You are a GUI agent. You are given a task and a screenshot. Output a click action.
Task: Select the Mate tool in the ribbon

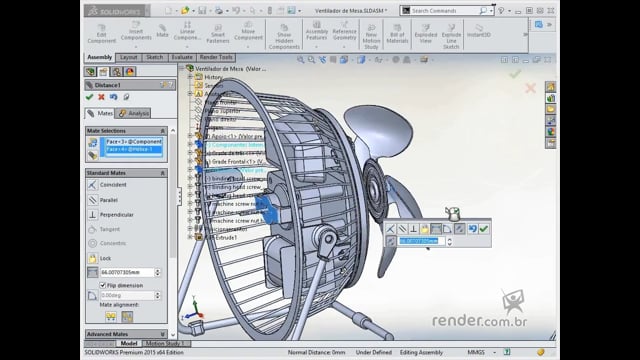[x=162, y=31]
